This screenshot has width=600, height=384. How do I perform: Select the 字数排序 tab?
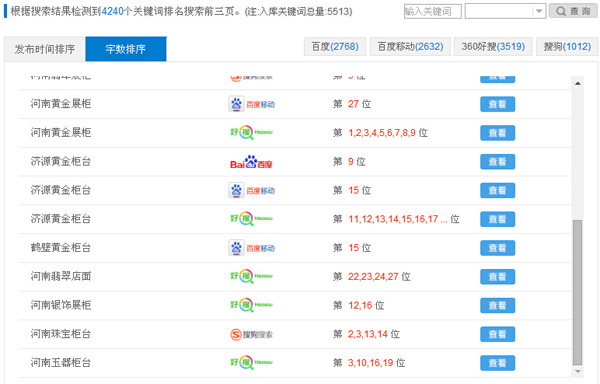pyautogui.click(x=126, y=49)
